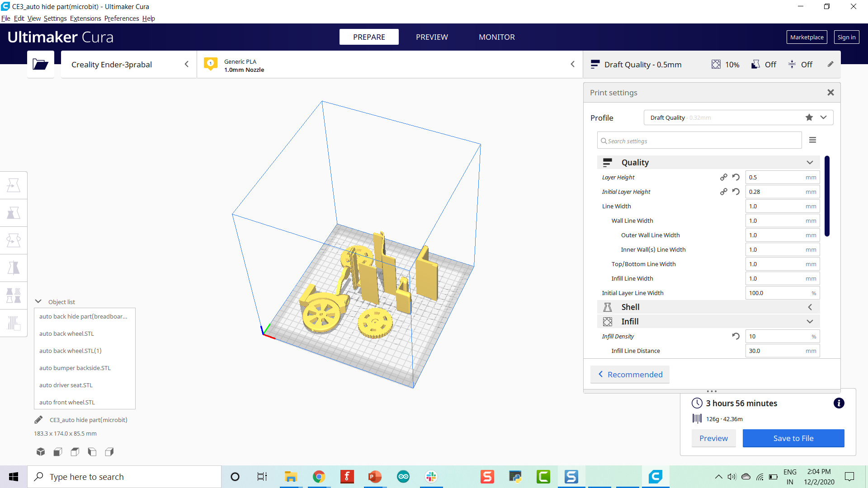868x488 pixels.
Task: Switch to Recommended settings mode
Action: 630,374
